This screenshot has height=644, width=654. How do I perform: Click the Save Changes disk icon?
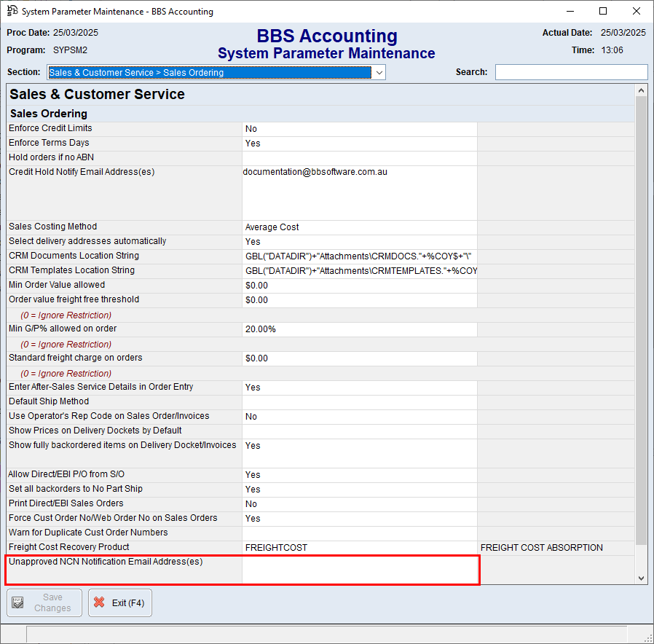point(18,603)
